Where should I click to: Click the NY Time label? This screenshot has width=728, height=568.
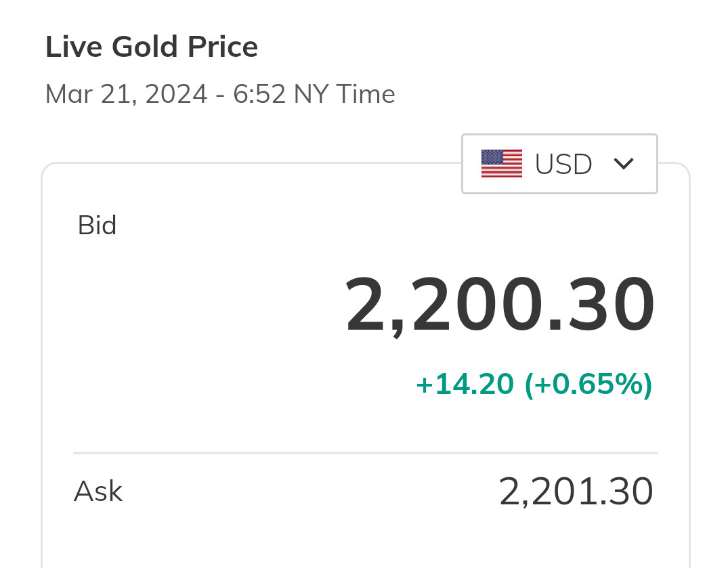[x=344, y=93]
